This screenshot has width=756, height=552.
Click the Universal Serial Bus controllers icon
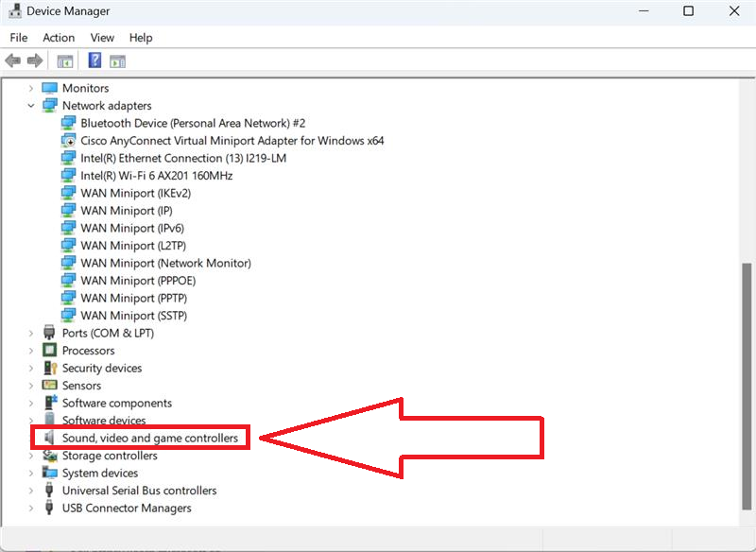pos(49,491)
